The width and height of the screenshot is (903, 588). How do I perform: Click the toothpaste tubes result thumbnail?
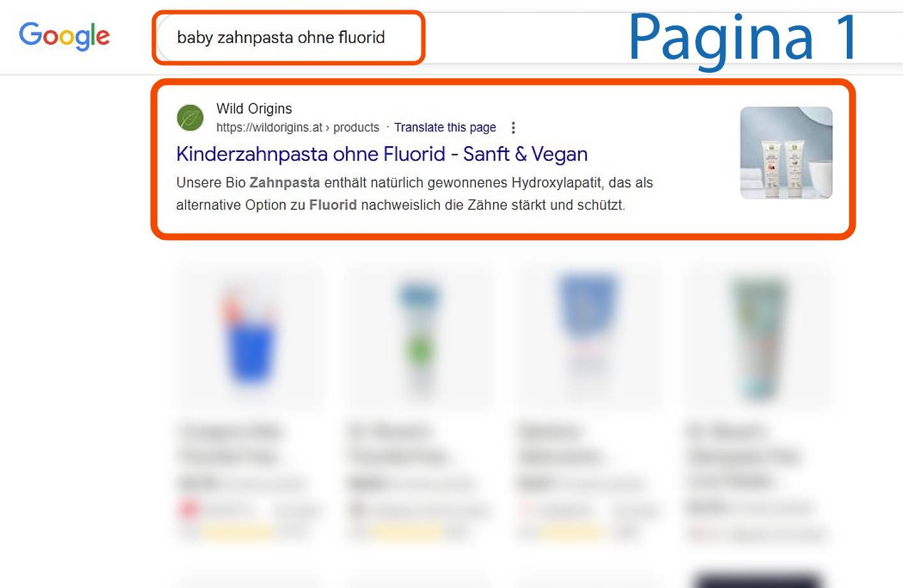pos(786,153)
